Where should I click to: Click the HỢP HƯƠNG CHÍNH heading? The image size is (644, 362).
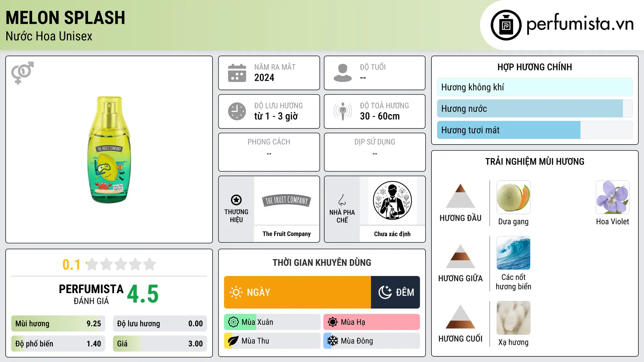[535, 67]
